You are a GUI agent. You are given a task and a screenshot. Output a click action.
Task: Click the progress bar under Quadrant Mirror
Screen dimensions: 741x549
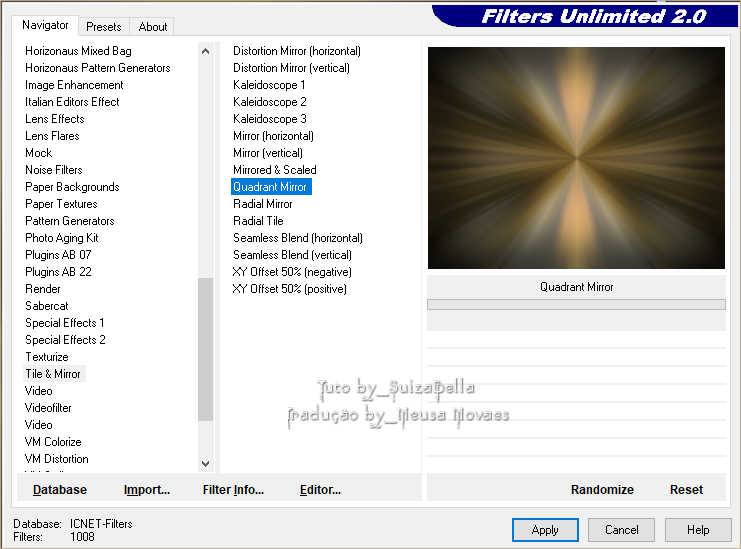coord(576,305)
